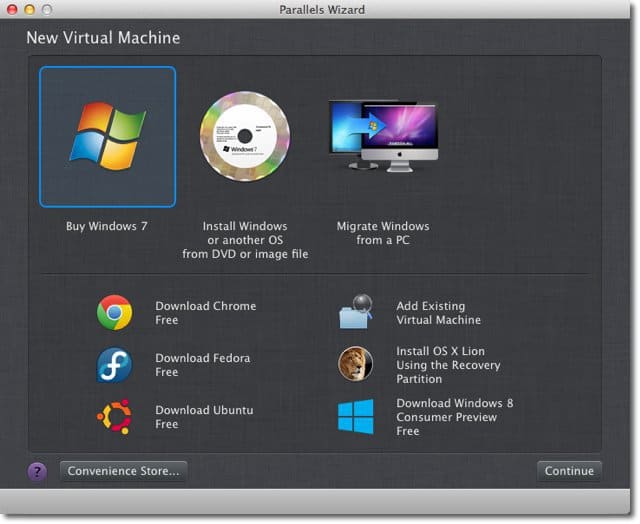Close the Parallels Wizard window
Viewport: 640px width, 524px height.
tap(12, 9)
